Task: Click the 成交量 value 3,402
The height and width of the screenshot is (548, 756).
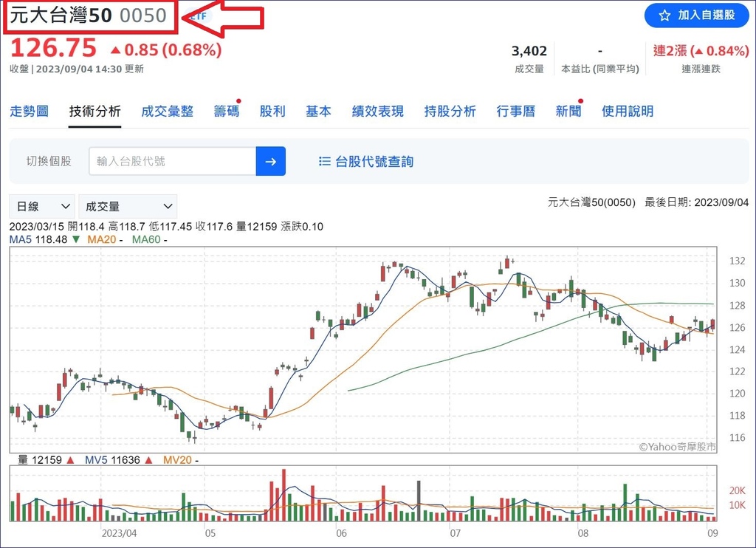Action: (529, 51)
